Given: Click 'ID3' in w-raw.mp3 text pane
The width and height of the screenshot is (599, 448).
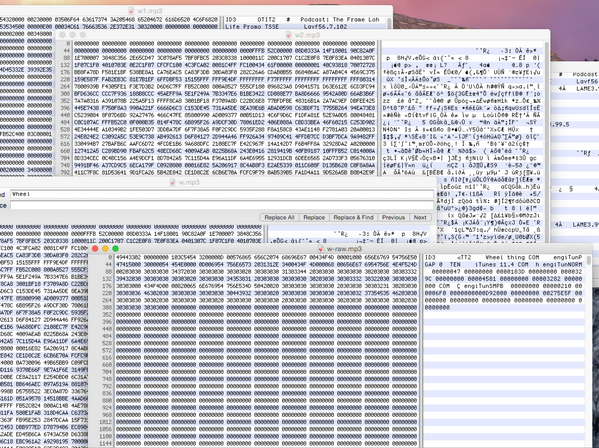Looking at the screenshot, I should click(430, 257).
